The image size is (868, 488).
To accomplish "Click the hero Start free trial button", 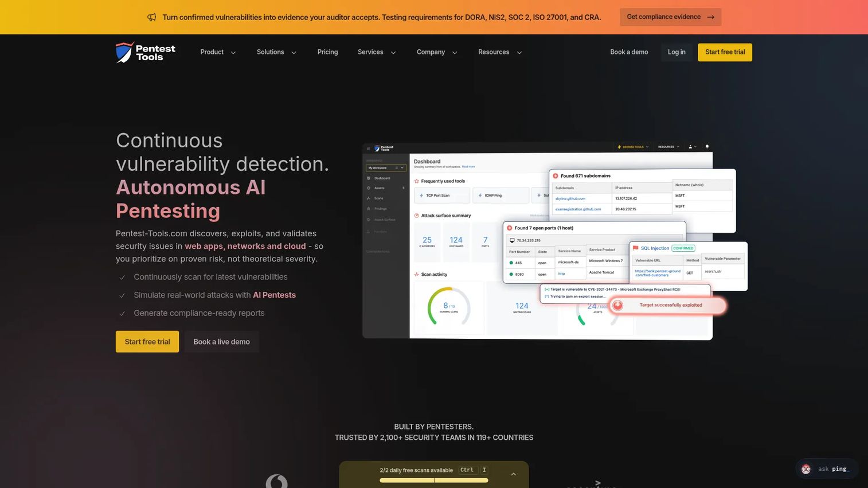I will coord(147,342).
